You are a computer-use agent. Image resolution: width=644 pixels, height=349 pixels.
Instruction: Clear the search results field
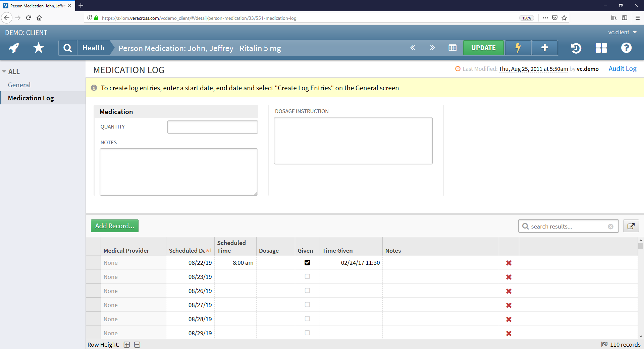click(x=611, y=227)
